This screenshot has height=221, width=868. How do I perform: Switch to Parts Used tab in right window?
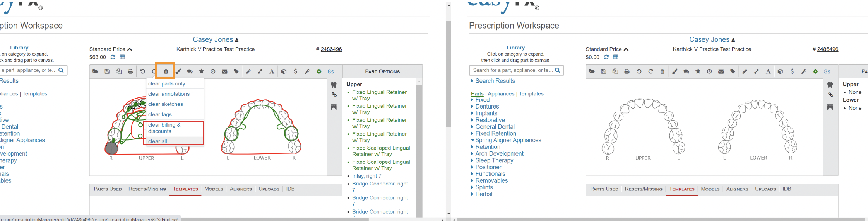604,189
